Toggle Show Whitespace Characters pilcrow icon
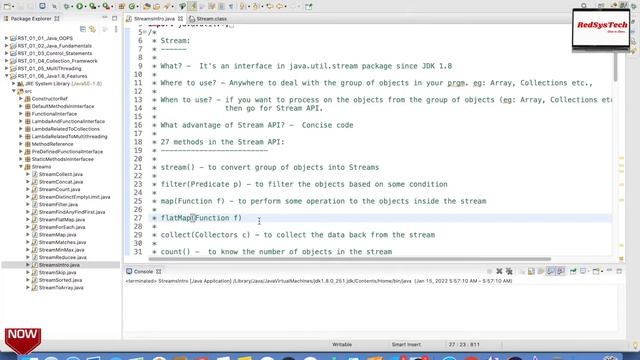640x360 pixels. pos(231,6)
